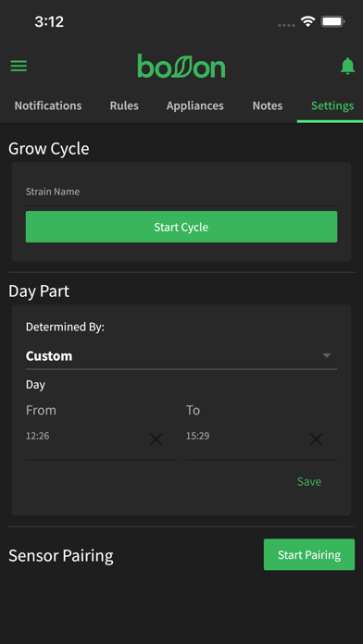363x644 pixels.
Task: Switch to the Rules tab
Action: click(124, 105)
